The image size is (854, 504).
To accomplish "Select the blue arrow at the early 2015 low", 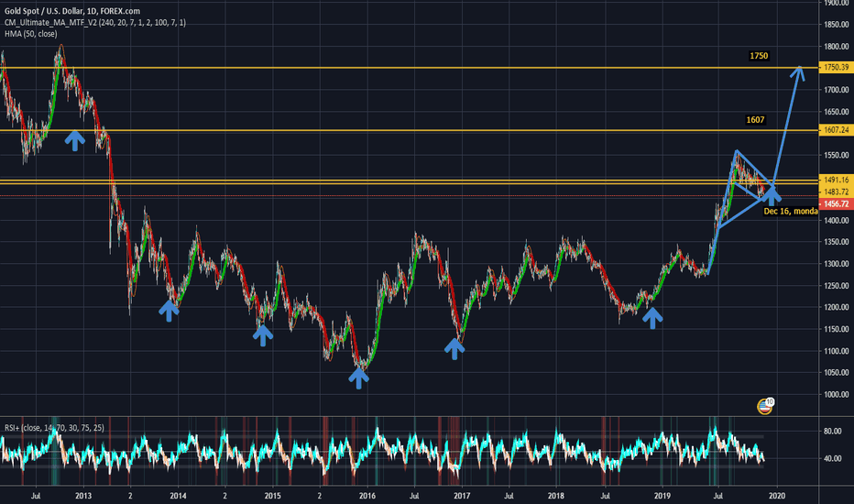I will tap(263, 334).
